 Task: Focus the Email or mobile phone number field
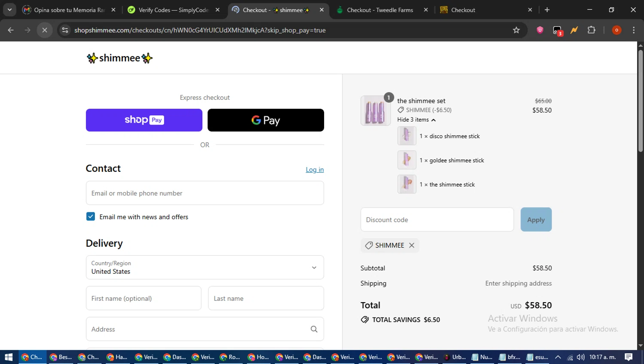205,193
